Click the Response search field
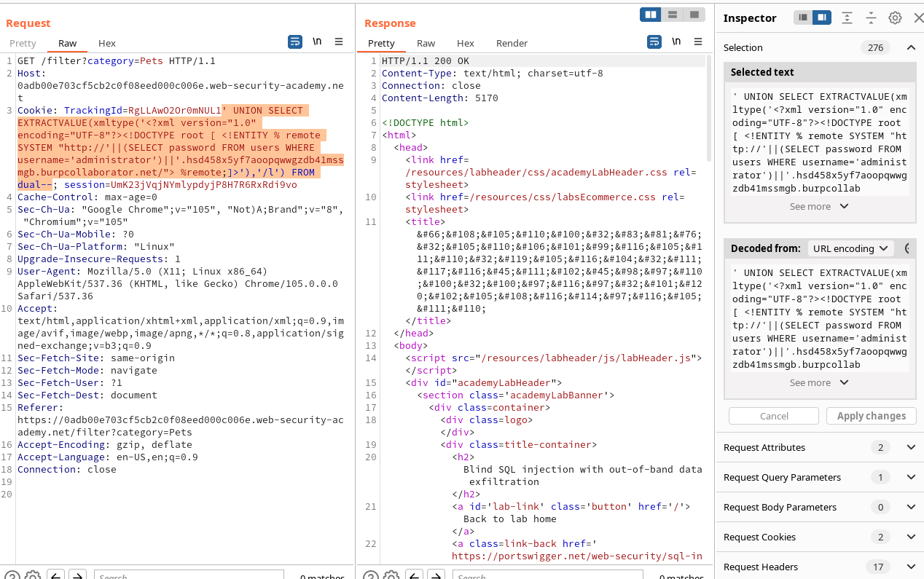 [547, 575]
